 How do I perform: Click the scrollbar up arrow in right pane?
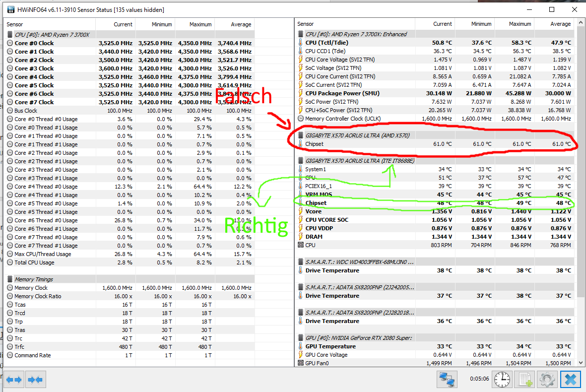581,22
